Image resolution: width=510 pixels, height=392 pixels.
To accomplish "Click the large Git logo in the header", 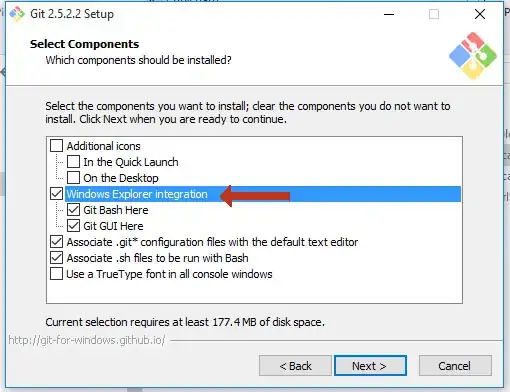I will [x=473, y=56].
